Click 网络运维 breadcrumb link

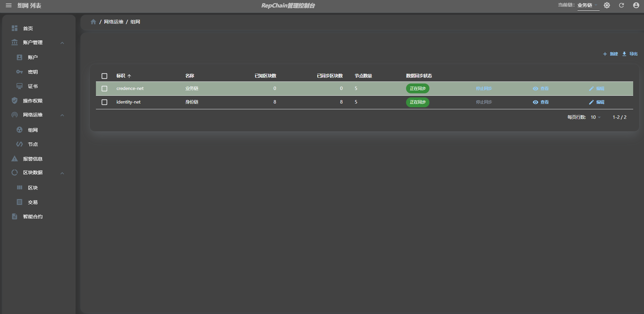[114, 22]
